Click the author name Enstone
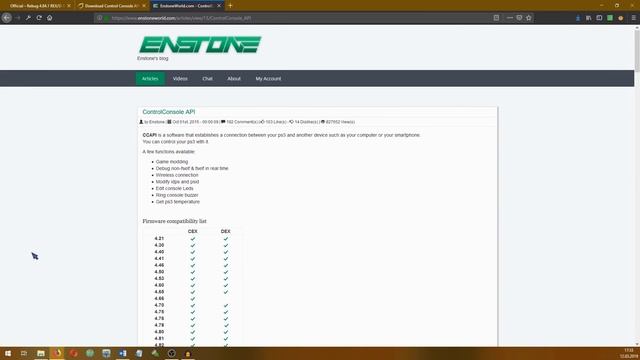The image size is (640, 360). (x=157, y=122)
